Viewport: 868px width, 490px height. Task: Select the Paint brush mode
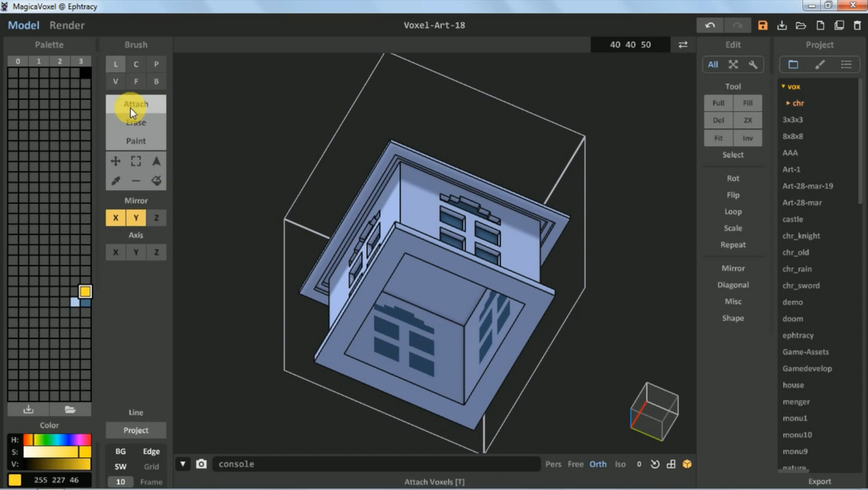[x=136, y=141]
